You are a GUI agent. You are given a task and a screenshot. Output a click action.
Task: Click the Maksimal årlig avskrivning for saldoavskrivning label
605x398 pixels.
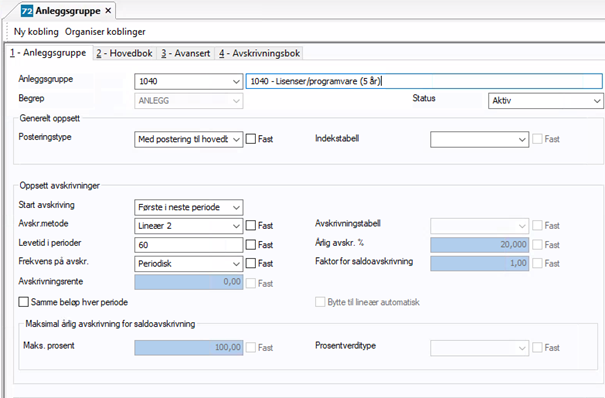tap(110, 324)
